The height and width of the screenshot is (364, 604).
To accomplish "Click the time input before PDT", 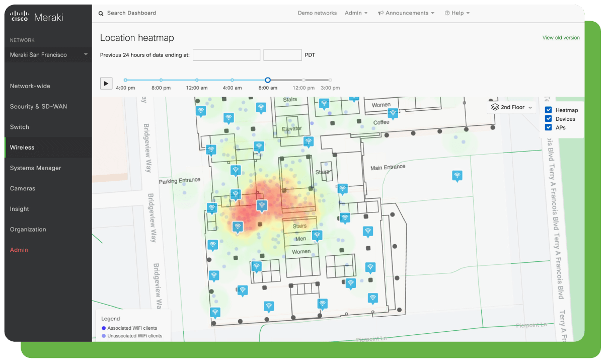I will coord(282,55).
